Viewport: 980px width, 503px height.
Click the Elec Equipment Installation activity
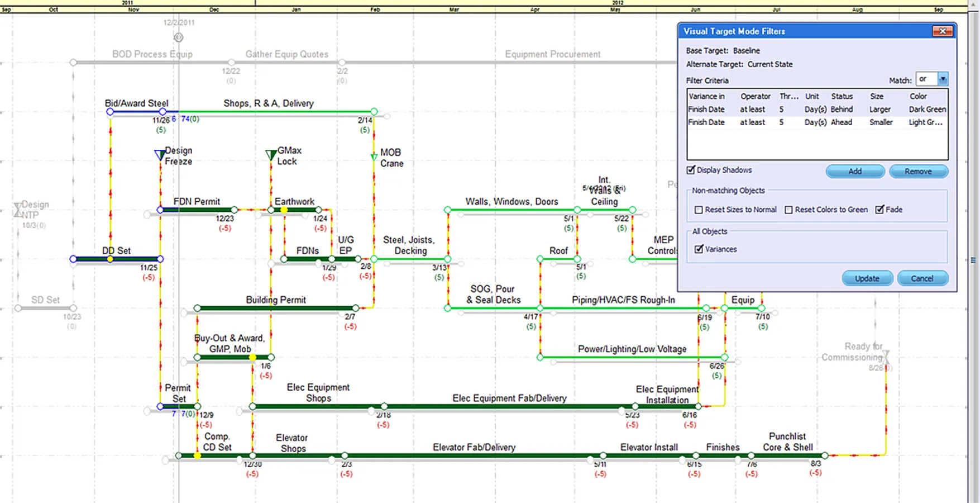[667, 394]
